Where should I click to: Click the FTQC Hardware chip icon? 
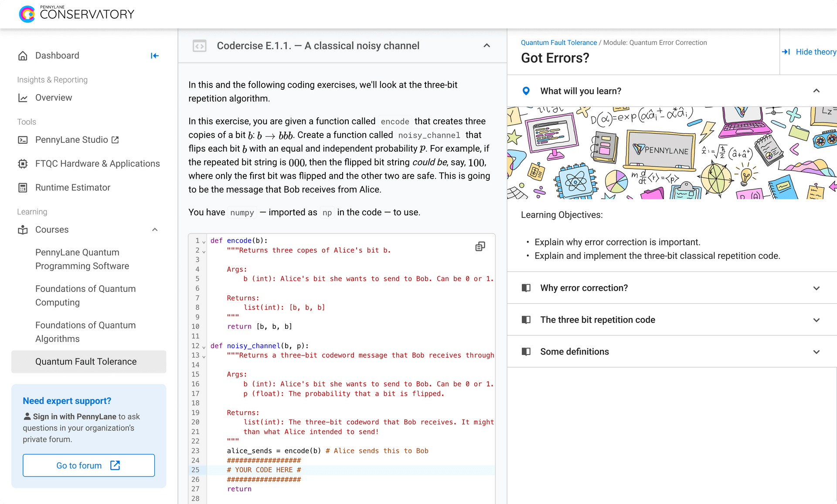click(x=23, y=164)
